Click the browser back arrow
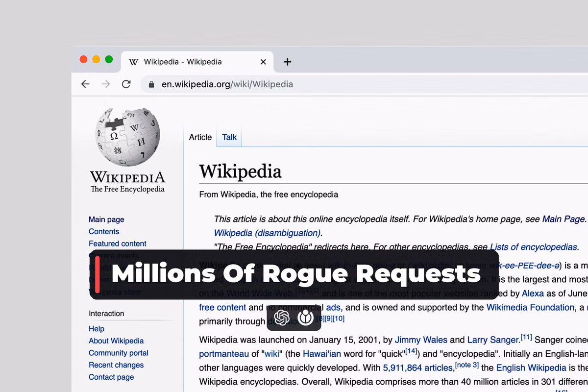Screen dimensions: 588x392 pos(85,84)
